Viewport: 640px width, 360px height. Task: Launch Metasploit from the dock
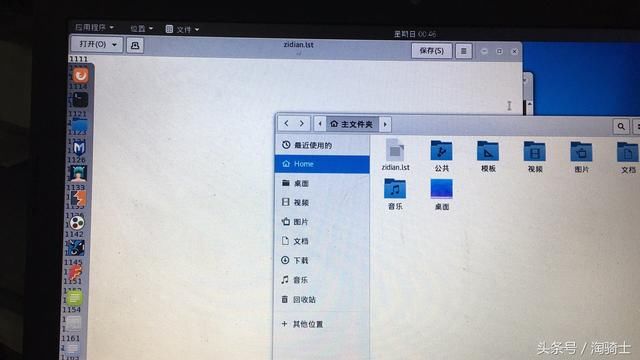(x=79, y=148)
